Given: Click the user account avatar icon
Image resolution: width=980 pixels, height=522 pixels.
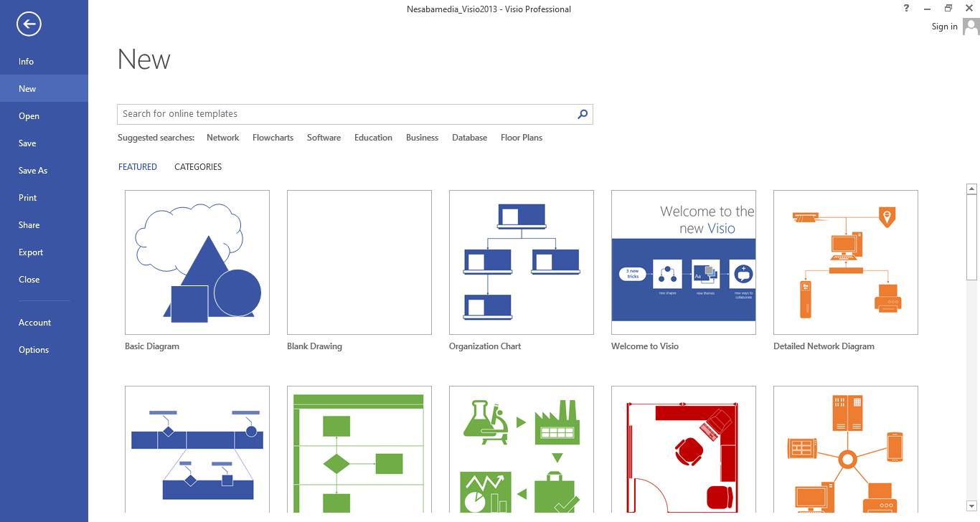Looking at the screenshot, I should tap(971, 27).
